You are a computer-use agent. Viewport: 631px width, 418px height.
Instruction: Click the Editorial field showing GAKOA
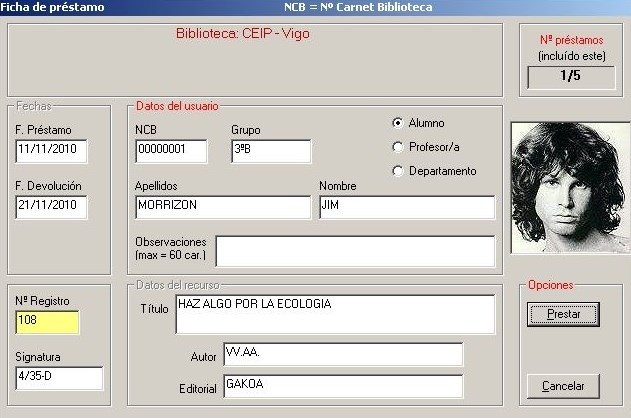tap(343, 386)
